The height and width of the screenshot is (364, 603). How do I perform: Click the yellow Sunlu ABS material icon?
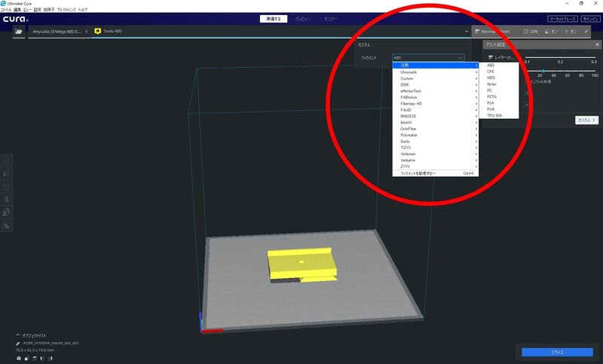click(x=98, y=31)
